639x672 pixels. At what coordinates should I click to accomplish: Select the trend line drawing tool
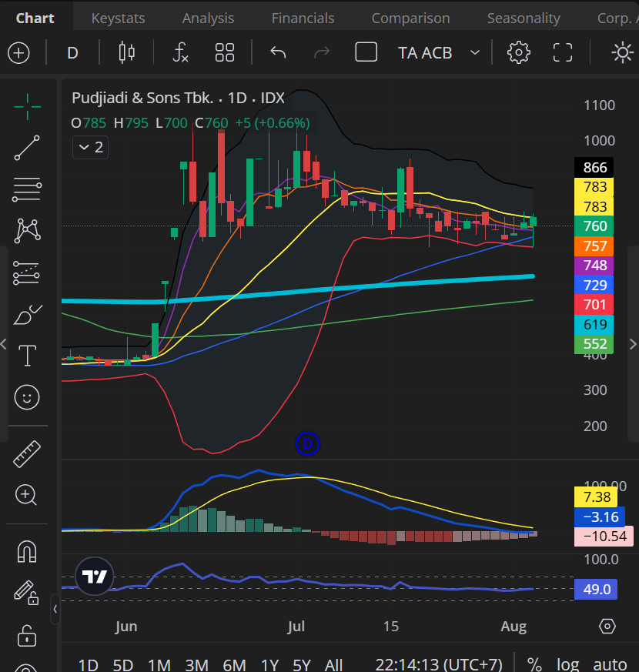(x=27, y=148)
